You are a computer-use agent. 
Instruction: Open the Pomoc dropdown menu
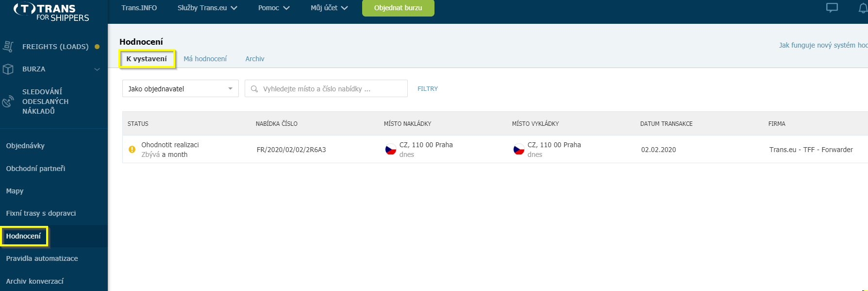click(x=274, y=8)
